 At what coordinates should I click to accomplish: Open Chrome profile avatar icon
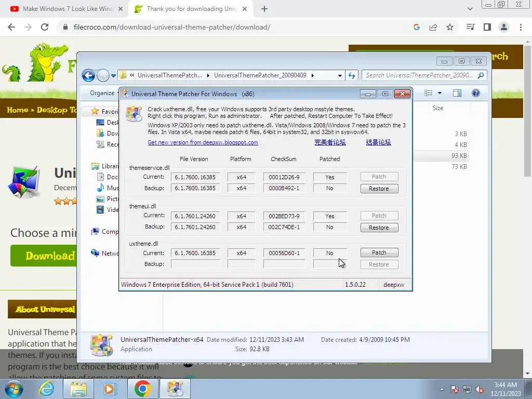(504, 27)
